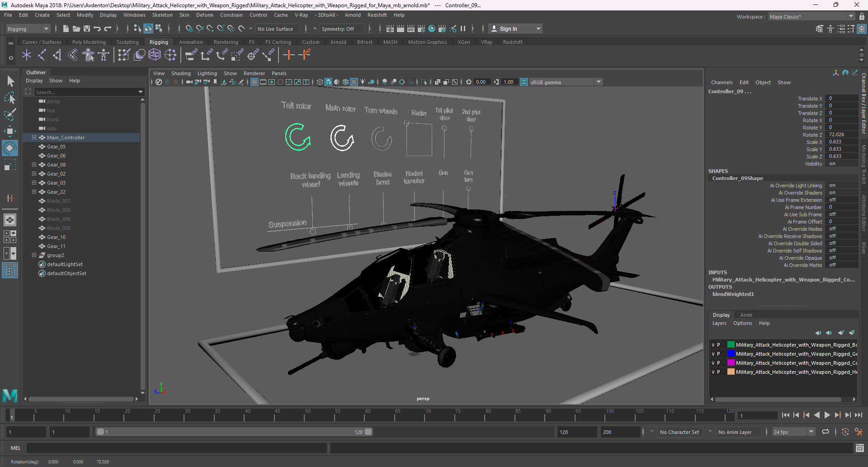Viewport: 868px width, 467px height.
Task: Click the Create IK Handle shelf icon
Action: pos(57,55)
